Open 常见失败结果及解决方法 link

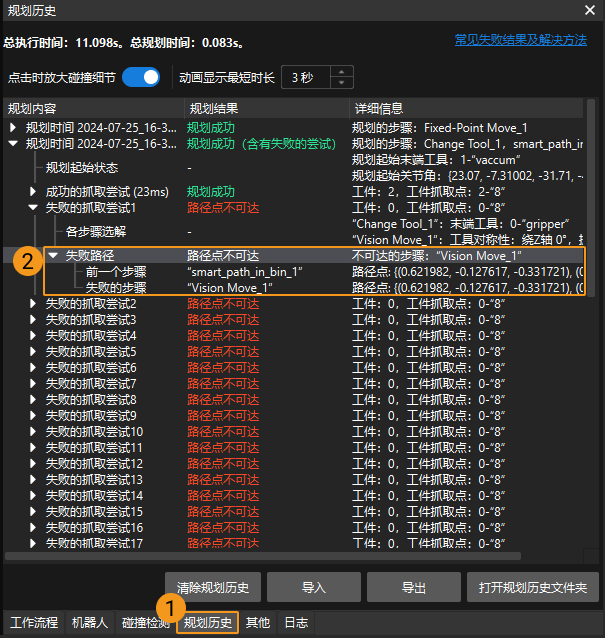[x=520, y=40]
